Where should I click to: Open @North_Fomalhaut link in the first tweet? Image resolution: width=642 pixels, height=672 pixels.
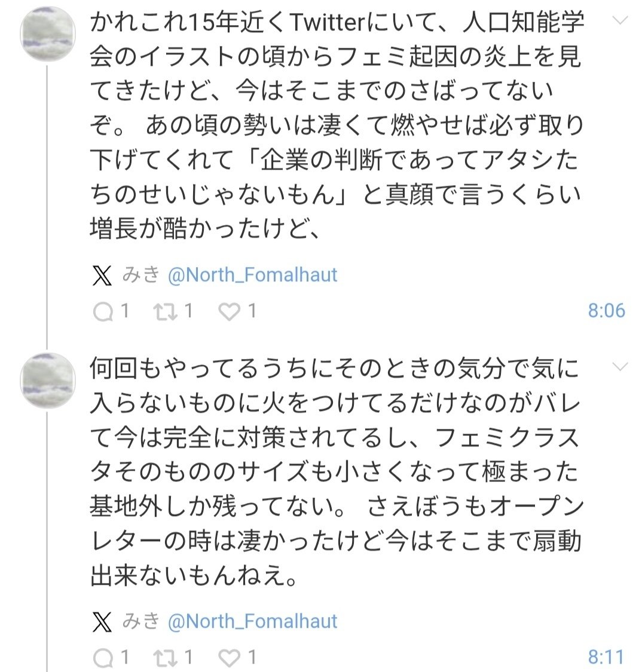pyautogui.click(x=253, y=275)
